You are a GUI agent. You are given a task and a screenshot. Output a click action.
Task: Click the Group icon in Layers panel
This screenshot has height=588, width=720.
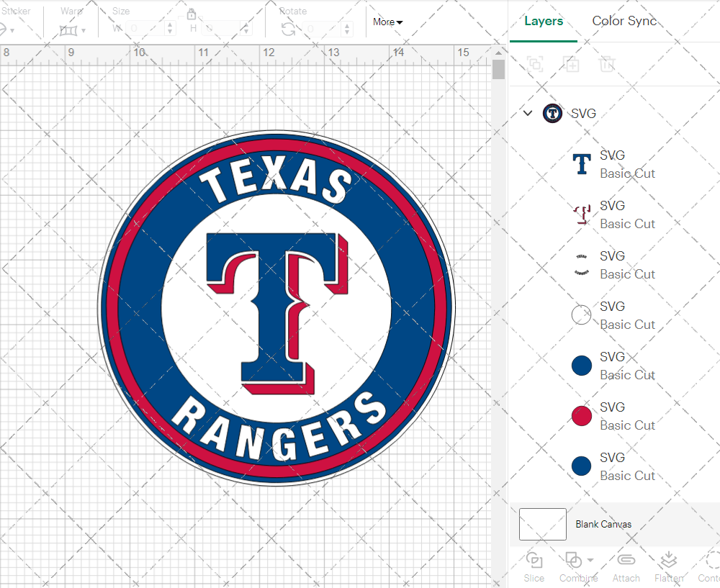535,64
